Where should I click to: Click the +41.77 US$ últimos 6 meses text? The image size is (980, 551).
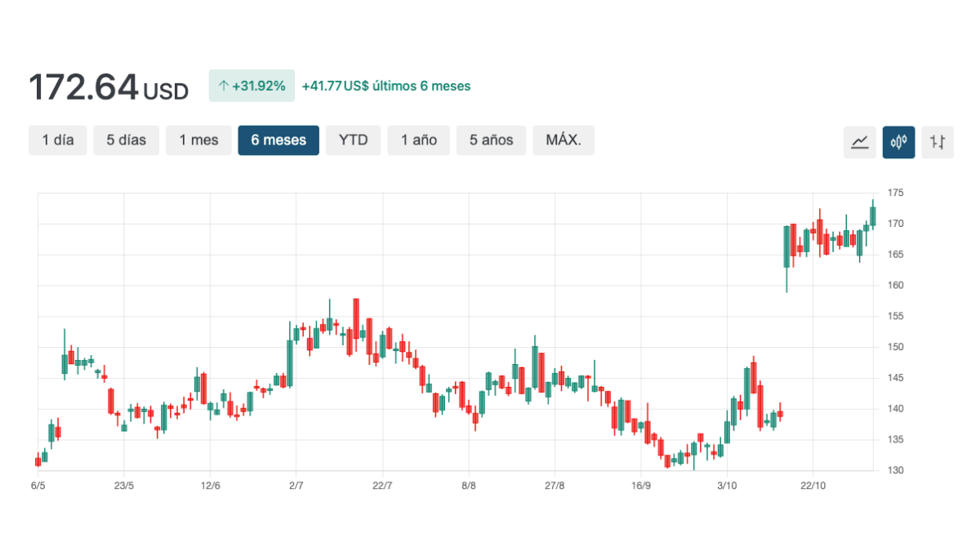point(385,86)
